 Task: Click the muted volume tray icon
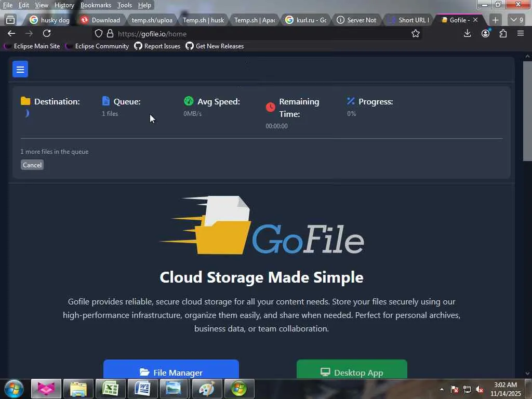click(480, 389)
